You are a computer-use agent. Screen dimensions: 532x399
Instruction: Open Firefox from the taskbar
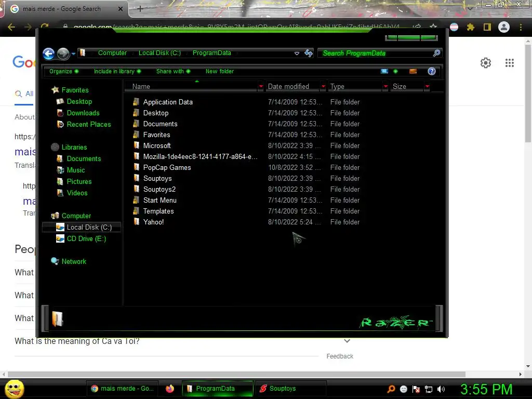170,389
